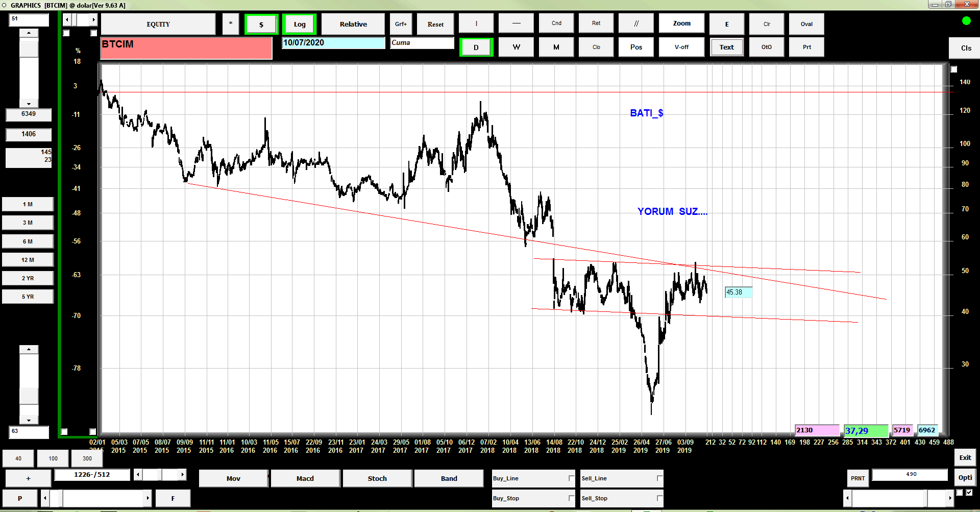Click the Cuma day field

tap(422, 43)
